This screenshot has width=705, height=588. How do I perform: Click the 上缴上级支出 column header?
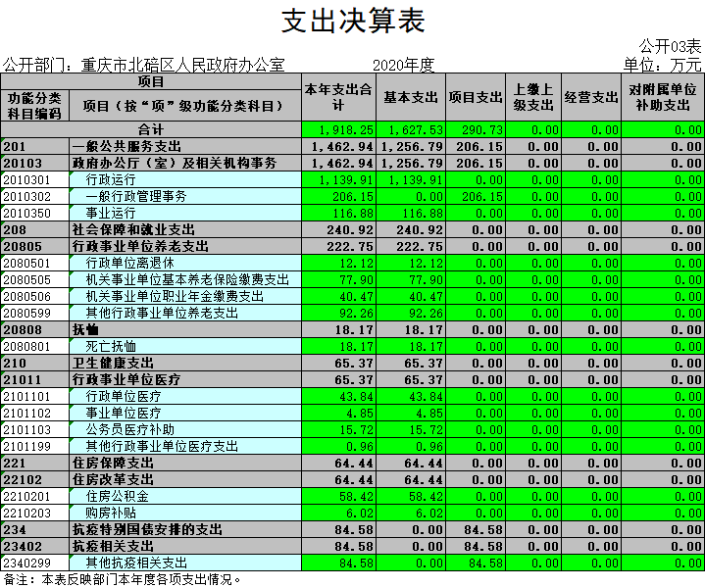point(533,97)
